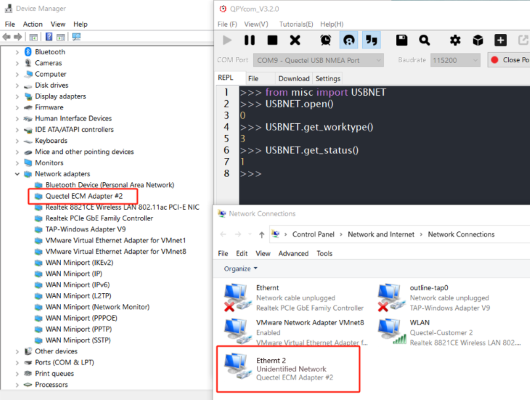Toggle the highlighted headset icon toolbar button

(x=348, y=40)
